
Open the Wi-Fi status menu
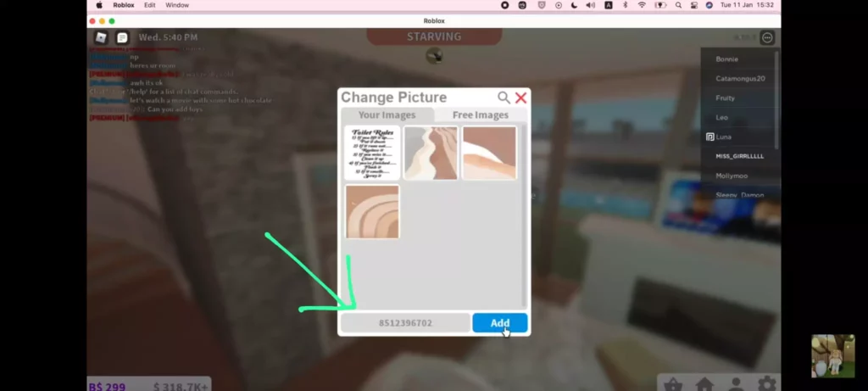(x=643, y=5)
